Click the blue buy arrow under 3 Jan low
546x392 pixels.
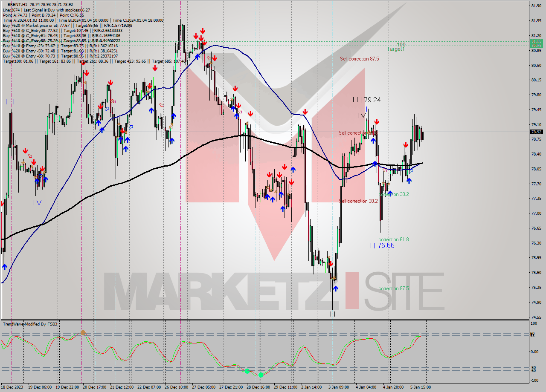pyautogui.click(x=336, y=288)
